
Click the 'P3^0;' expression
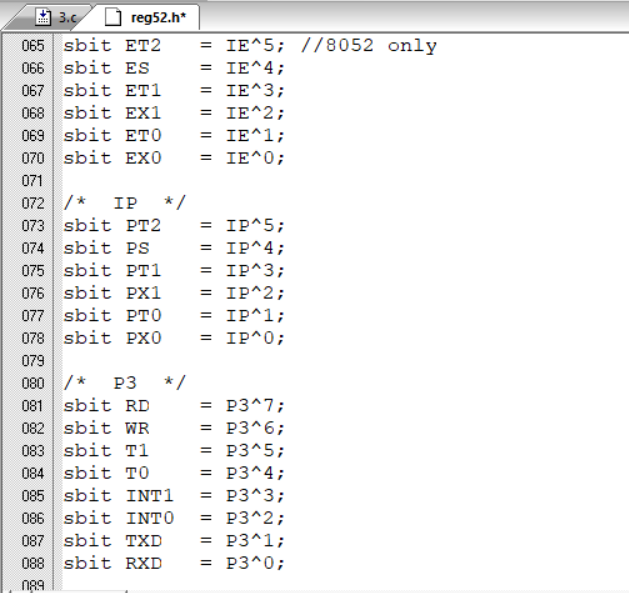pos(255,563)
